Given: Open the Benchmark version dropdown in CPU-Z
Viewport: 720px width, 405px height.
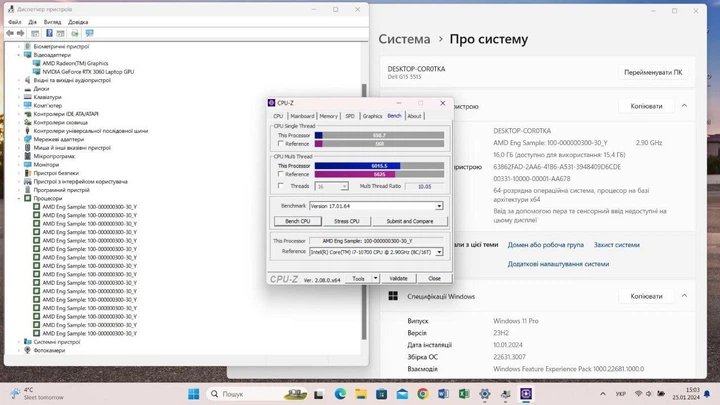Looking at the screenshot, I should point(439,206).
